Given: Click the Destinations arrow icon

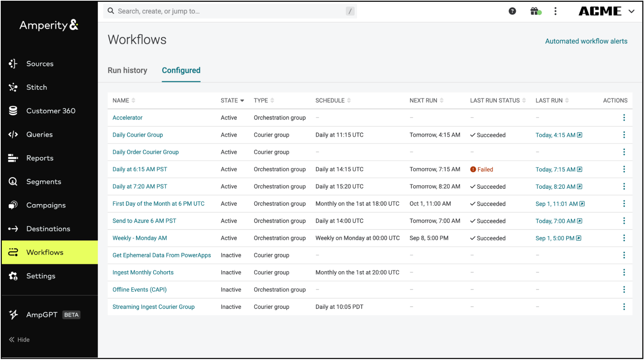Looking at the screenshot, I should (13, 229).
